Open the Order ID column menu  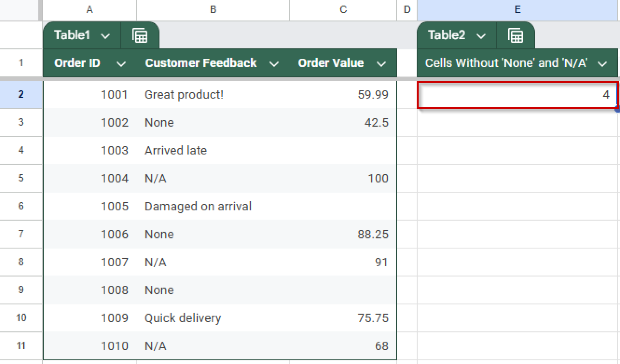pyautogui.click(x=121, y=63)
